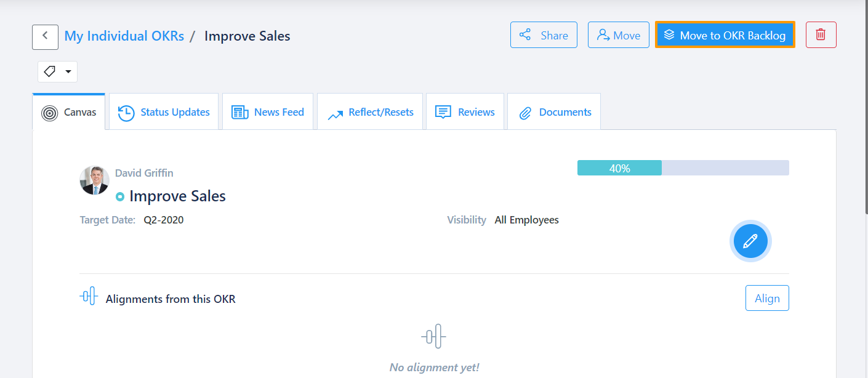This screenshot has width=868, height=378.
Task: Open the tag dropdown
Action: (x=57, y=71)
